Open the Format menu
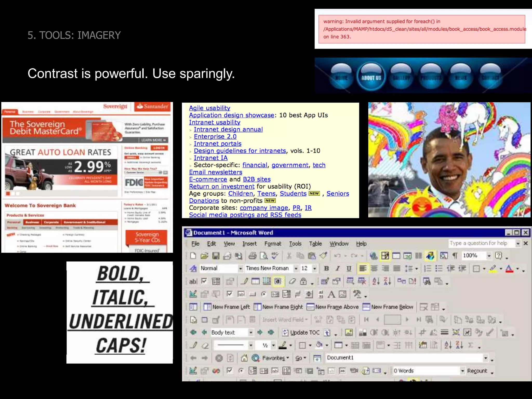532x399 pixels. tap(273, 244)
